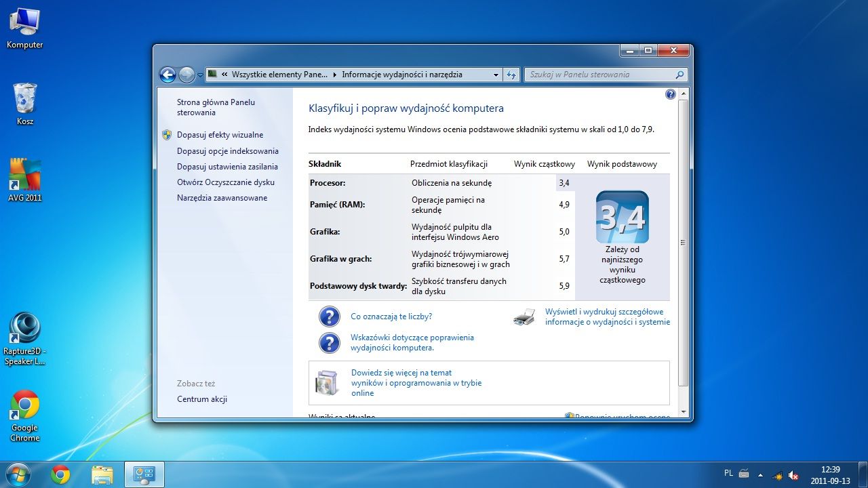Click 'Informacje wydajności i narzędzia' breadcrumb

click(402, 75)
